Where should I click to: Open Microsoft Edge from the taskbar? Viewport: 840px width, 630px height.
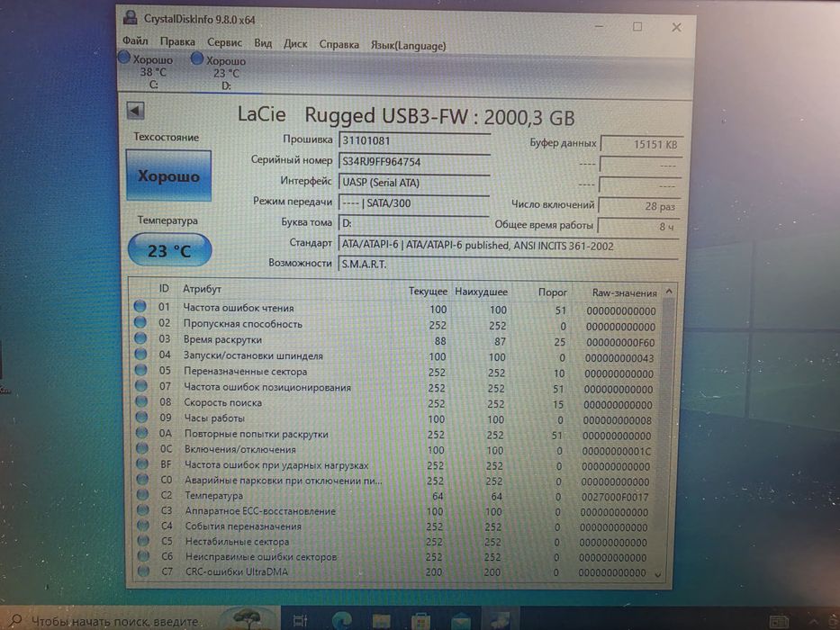click(x=340, y=621)
